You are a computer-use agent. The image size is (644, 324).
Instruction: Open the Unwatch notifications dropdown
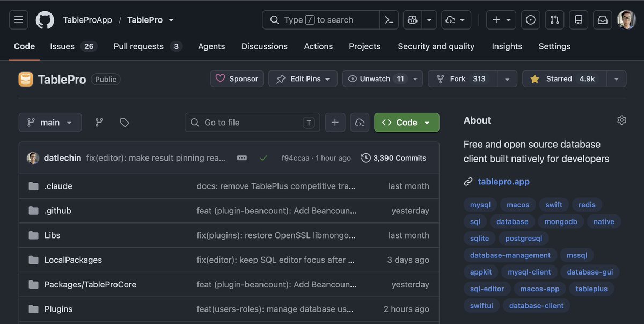coord(382,78)
